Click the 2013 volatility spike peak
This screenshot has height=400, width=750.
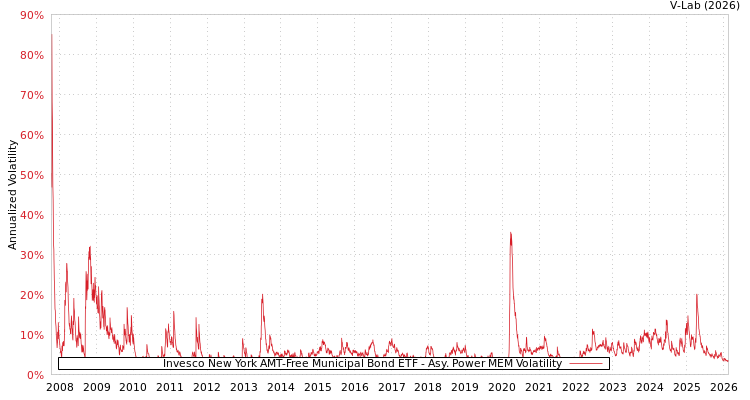tap(262, 295)
